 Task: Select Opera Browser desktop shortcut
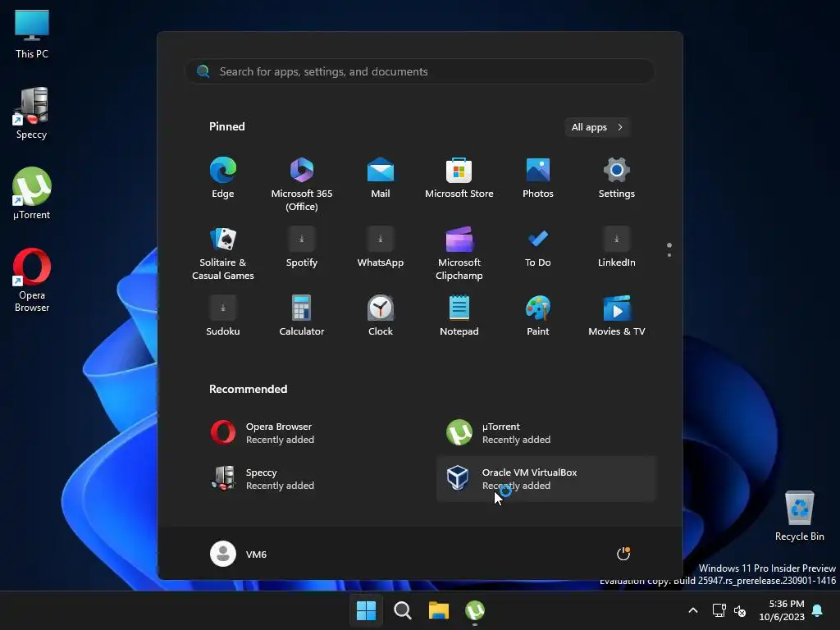[x=32, y=280]
